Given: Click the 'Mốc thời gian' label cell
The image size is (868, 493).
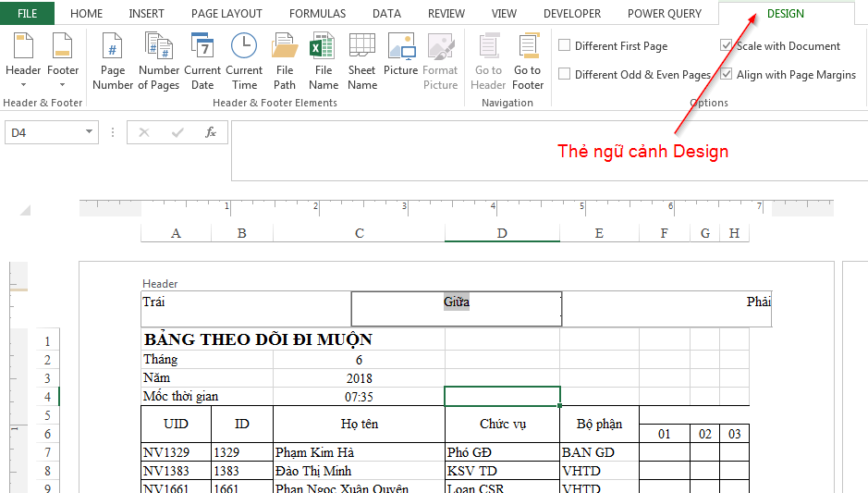Looking at the screenshot, I should 207,397.
